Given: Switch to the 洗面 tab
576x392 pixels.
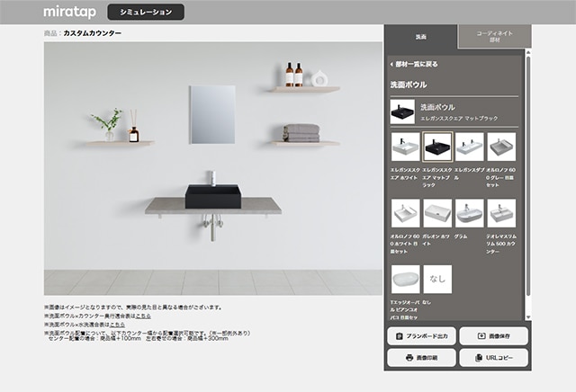Looking at the screenshot, I should coord(421,38).
